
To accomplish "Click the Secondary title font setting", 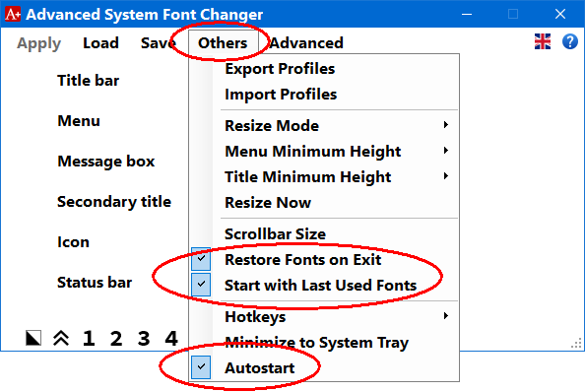I will (x=114, y=202).
